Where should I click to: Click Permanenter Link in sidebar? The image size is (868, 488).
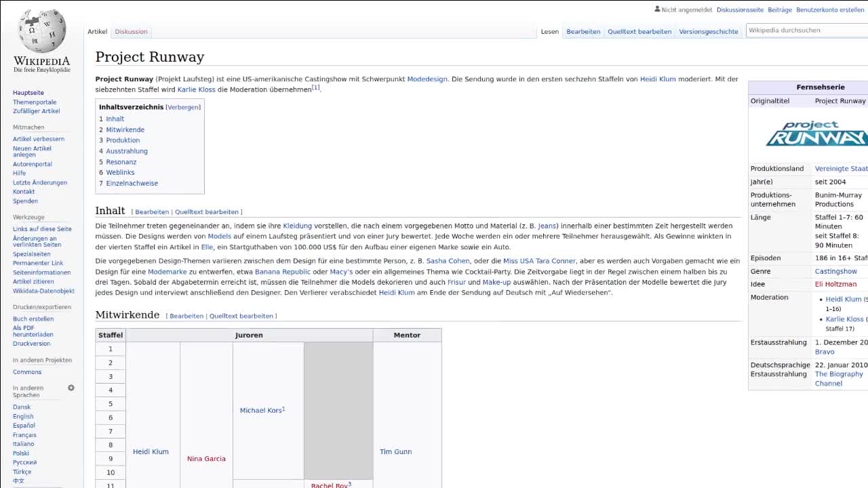[38, 263]
